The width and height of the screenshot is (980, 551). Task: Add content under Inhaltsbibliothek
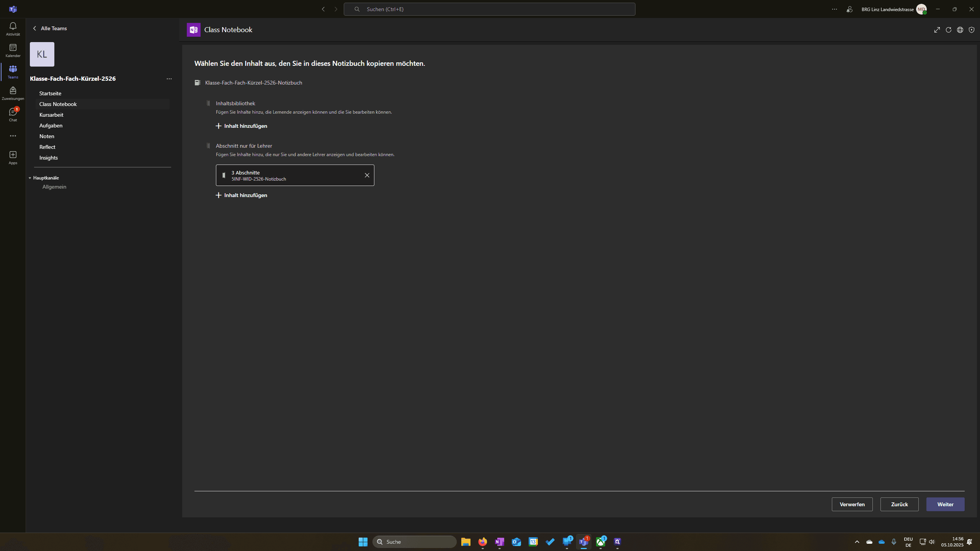pyautogui.click(x=242, y=126)
